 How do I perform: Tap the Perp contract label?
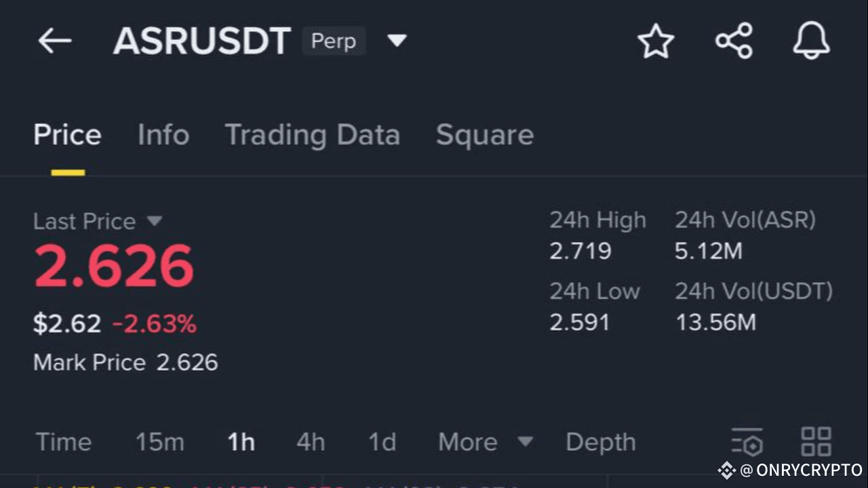coord(334,41)
